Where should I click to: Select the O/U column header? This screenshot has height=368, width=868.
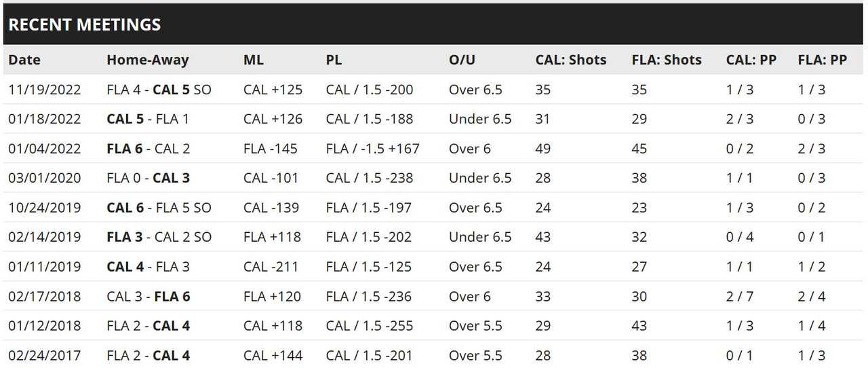(x=462, y=60)
